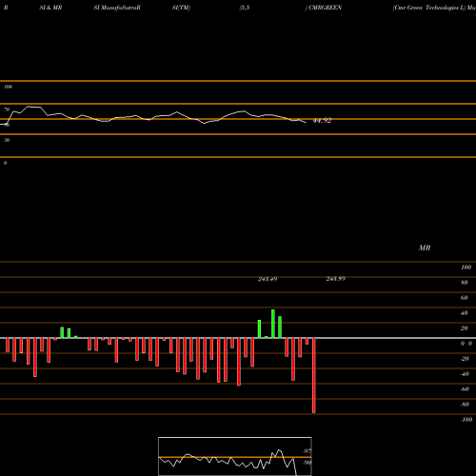Click the tallest green histogram bar
476x476 pixels.
(273, 324)
